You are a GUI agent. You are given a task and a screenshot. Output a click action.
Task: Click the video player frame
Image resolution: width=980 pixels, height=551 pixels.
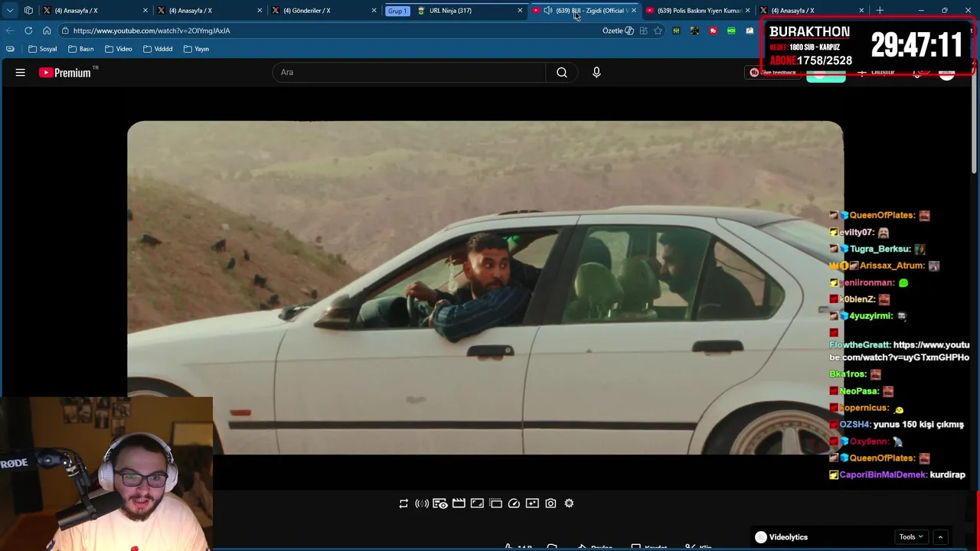point(485,288)
